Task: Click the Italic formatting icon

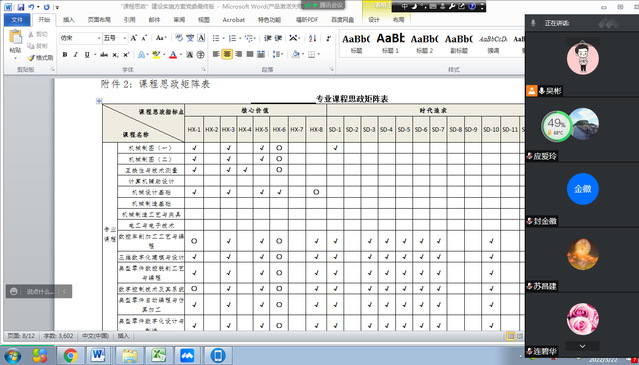Action: click(x=76, y=55)
